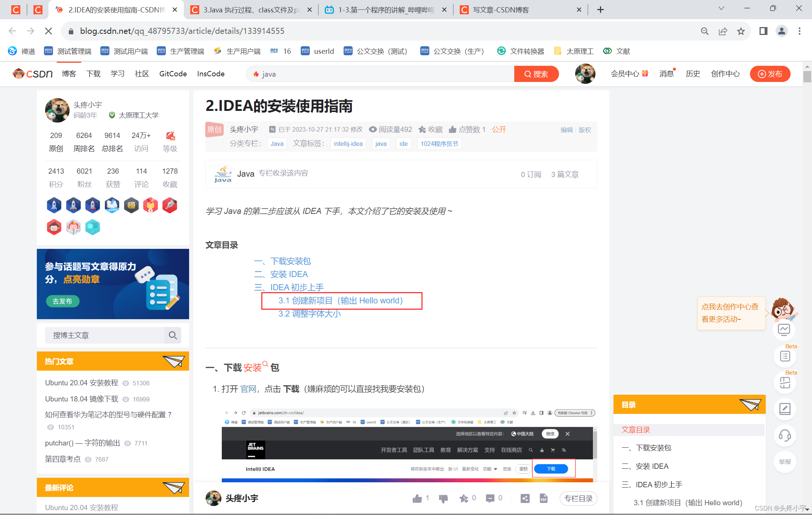Image resolution: width=812 pixels, height=515 pixels.
Task: Open the profile menu from the avatar
Action: (x=782, y=31)
